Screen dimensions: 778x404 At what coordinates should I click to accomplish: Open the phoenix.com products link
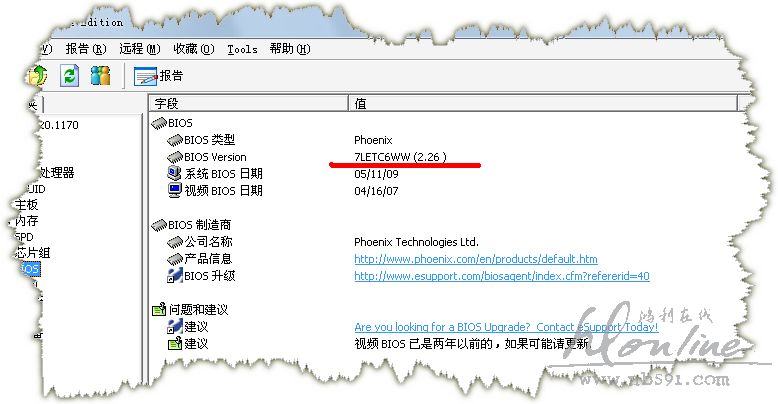point(476,259)
